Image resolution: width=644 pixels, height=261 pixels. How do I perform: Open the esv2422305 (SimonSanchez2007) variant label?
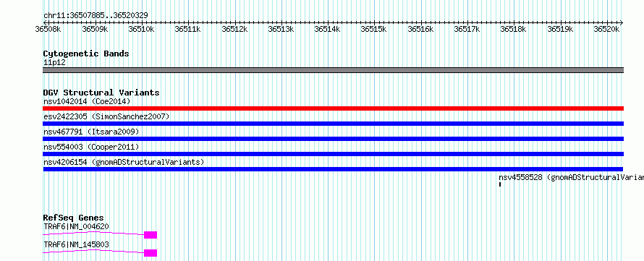[x=106, y=116]
